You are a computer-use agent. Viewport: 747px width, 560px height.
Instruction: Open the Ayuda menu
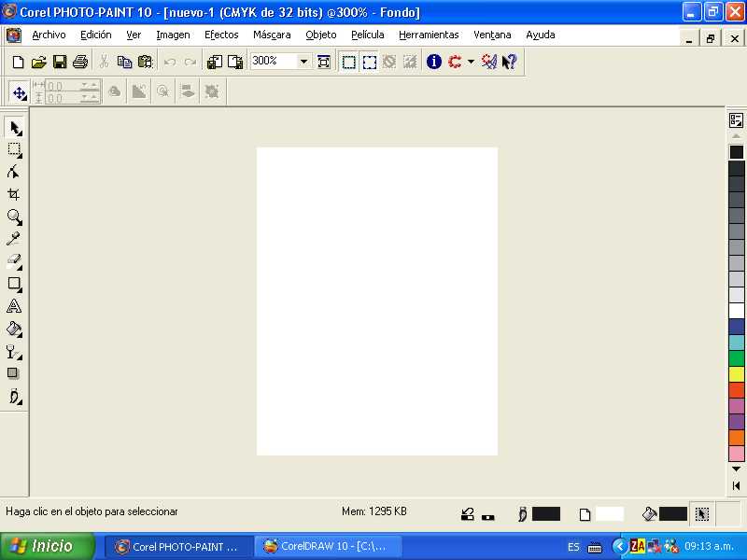[x=541, y=35]
